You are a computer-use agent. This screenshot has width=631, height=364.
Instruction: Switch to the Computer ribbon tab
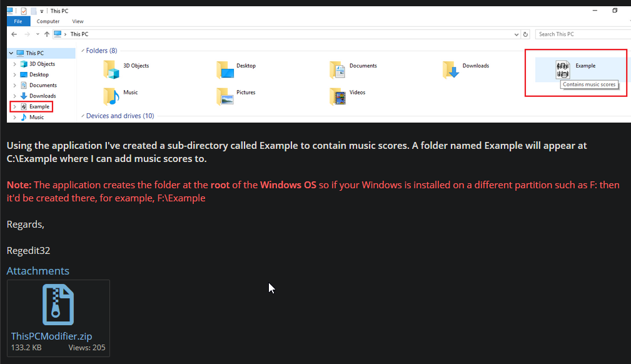click(48, 21)
